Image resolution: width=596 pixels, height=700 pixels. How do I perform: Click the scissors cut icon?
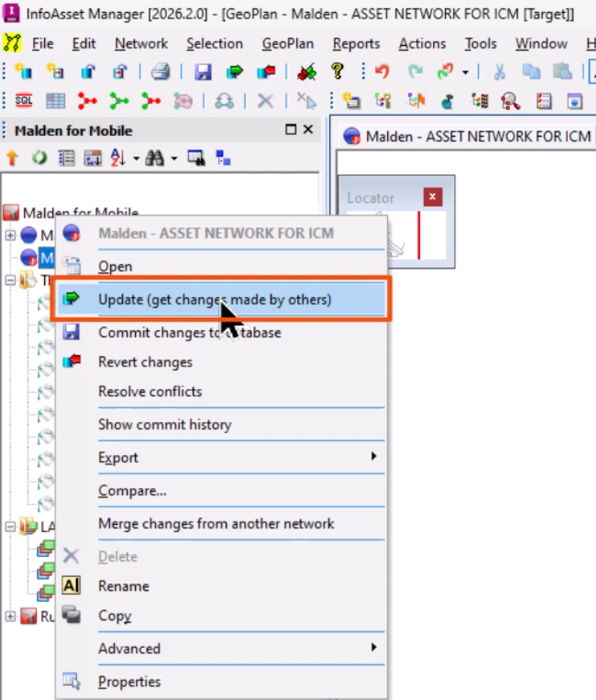[x=499, y=72]
